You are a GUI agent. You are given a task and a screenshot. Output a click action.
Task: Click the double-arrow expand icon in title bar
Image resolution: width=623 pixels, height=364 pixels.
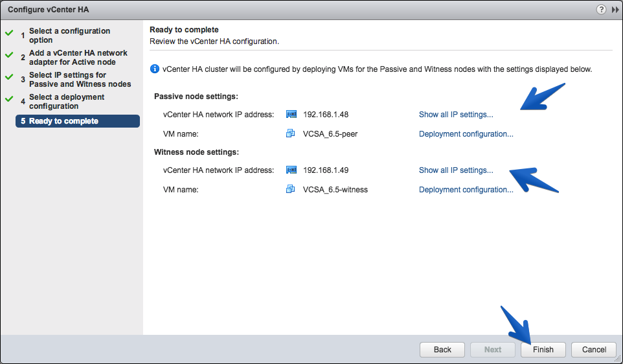pos(615,10)
